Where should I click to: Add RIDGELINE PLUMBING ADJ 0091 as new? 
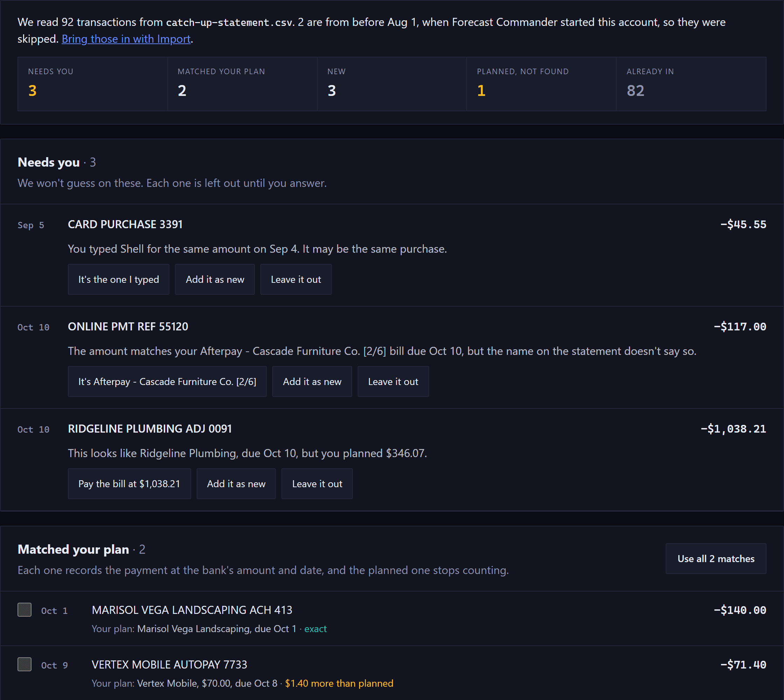[x=236, y=484]
